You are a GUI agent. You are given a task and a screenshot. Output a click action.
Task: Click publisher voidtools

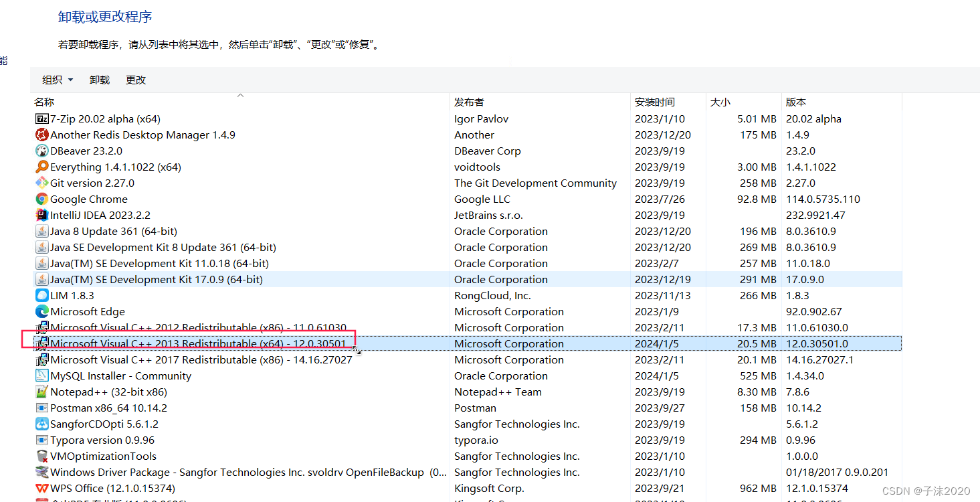(477, 167)
